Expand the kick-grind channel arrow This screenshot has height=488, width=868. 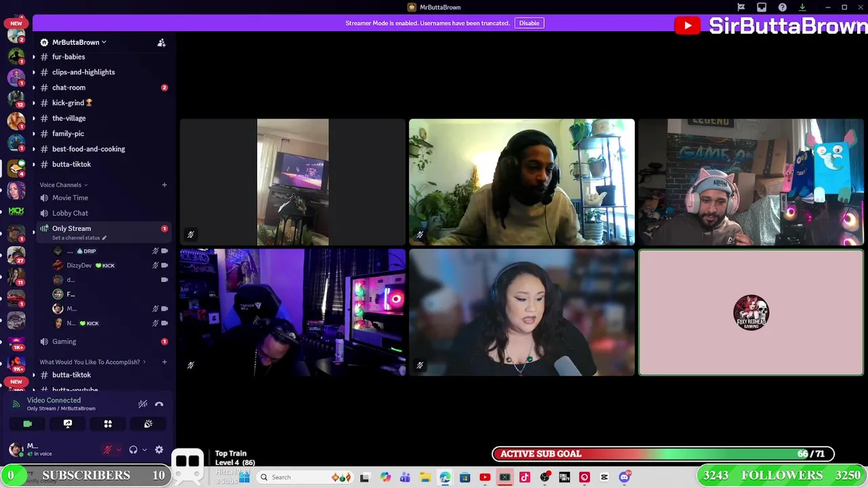34,103
